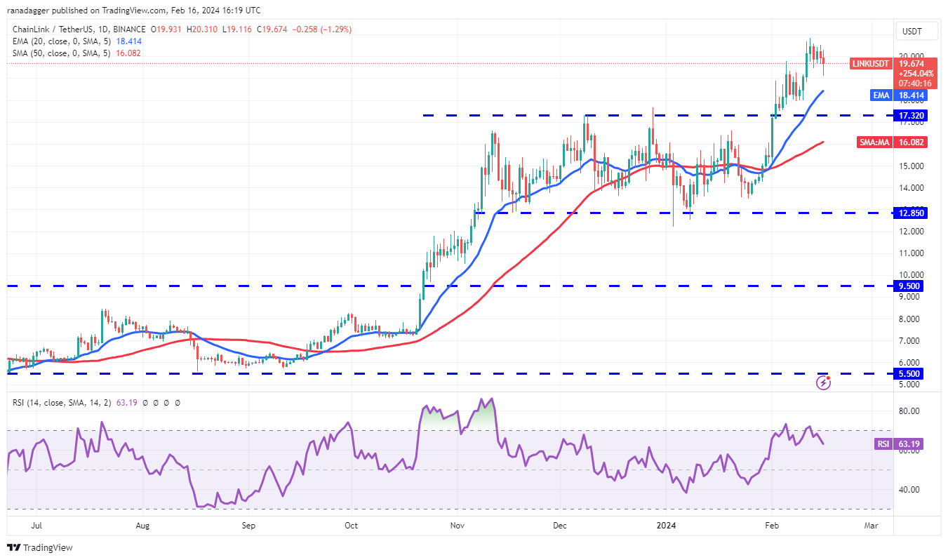Screen dimensions: 948x560
Task: Click the 2024 label on time axis
Action: [665, 525]
